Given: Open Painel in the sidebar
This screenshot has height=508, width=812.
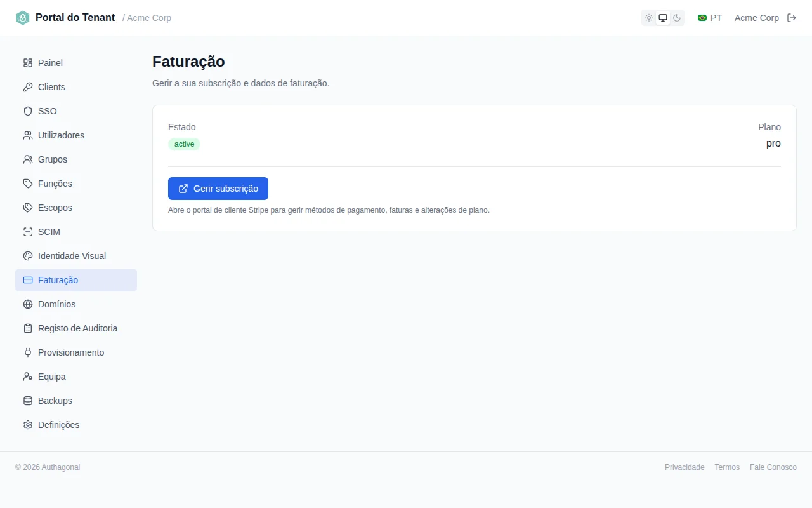Looking at the screenshot, I should pyautogui.click(x=76, y=63).
